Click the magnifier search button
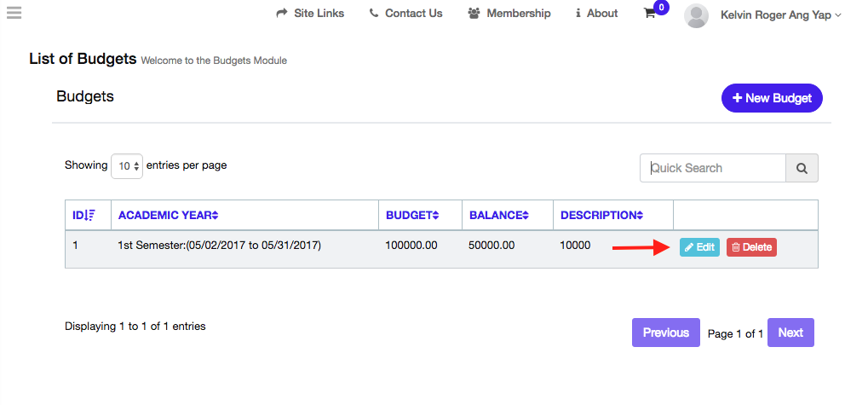The image size is (868, 405). [x=802, y=168]
